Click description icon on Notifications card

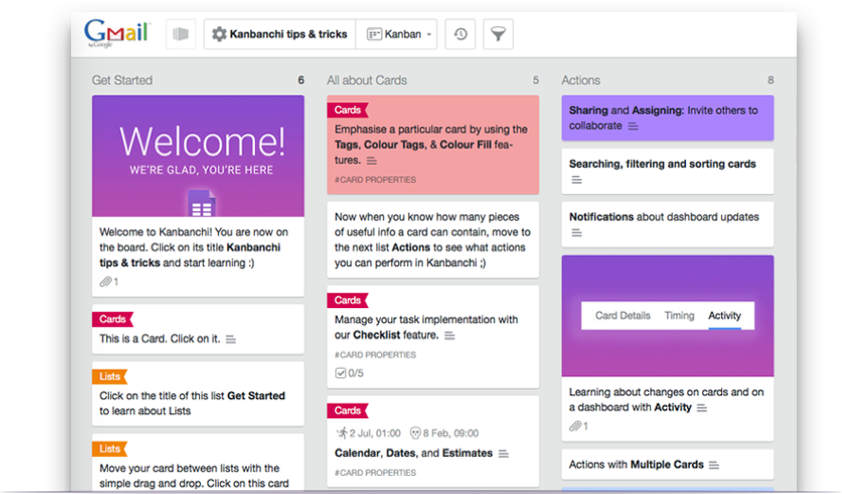pos(577,233)
